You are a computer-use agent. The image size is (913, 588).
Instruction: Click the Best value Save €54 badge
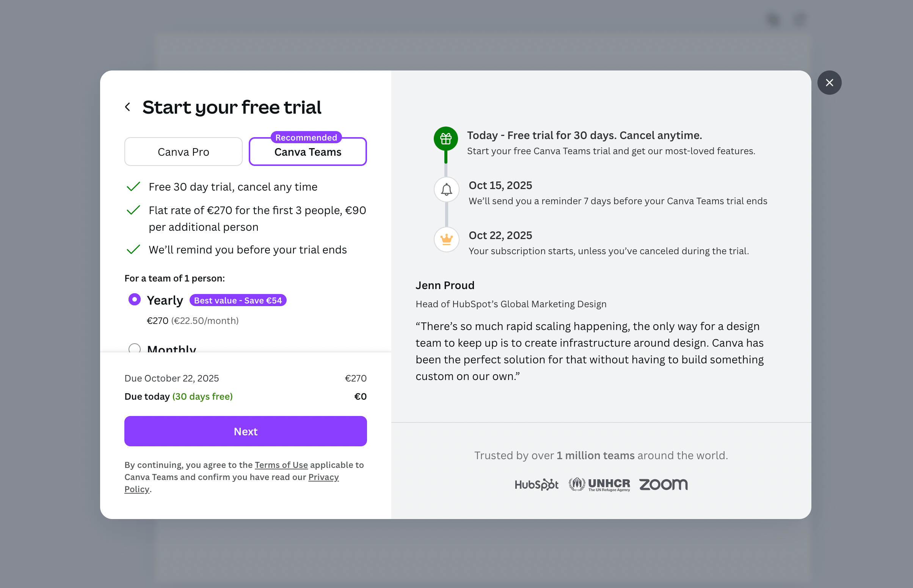(x=238, y=300)
